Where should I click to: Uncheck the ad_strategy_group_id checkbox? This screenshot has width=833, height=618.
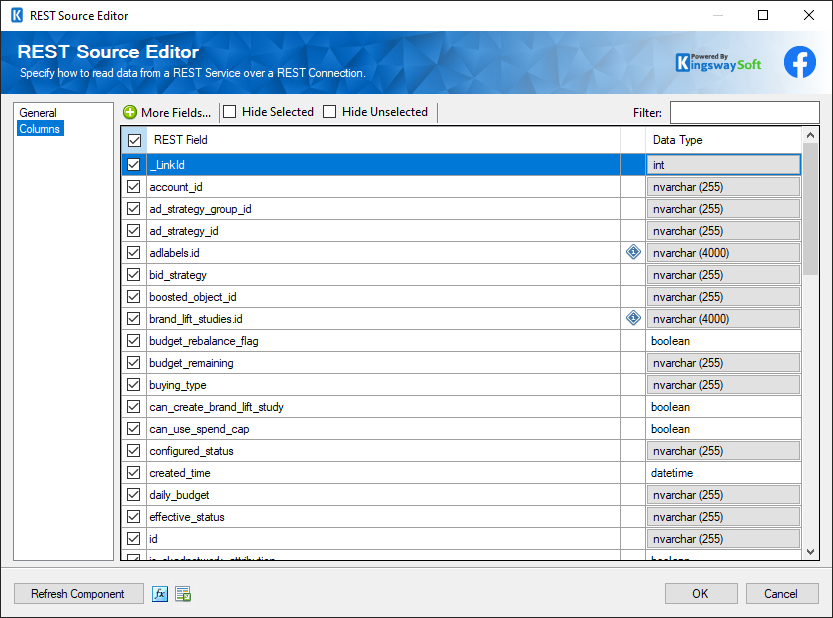(x=133, y=209)
